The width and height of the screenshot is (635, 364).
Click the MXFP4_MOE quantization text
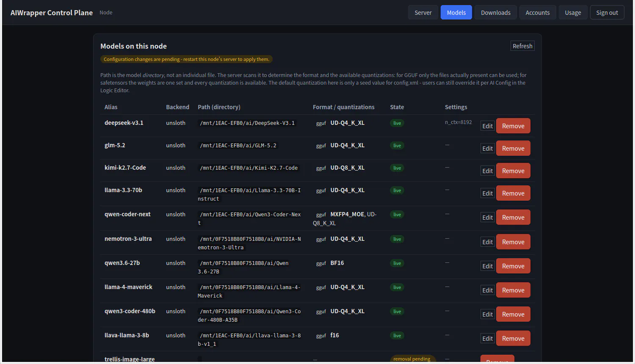pyautogui.click(x=347, y=214)
